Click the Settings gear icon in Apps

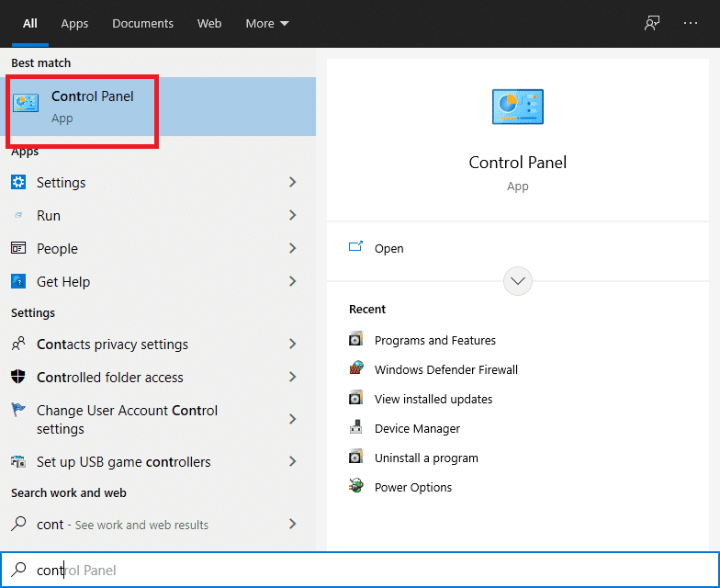point(18,182)
